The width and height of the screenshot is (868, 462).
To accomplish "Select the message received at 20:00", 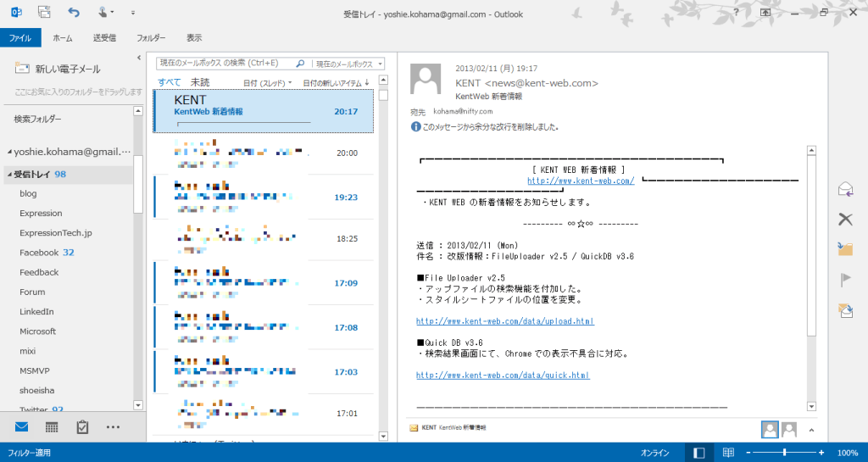I will point(264,153).
